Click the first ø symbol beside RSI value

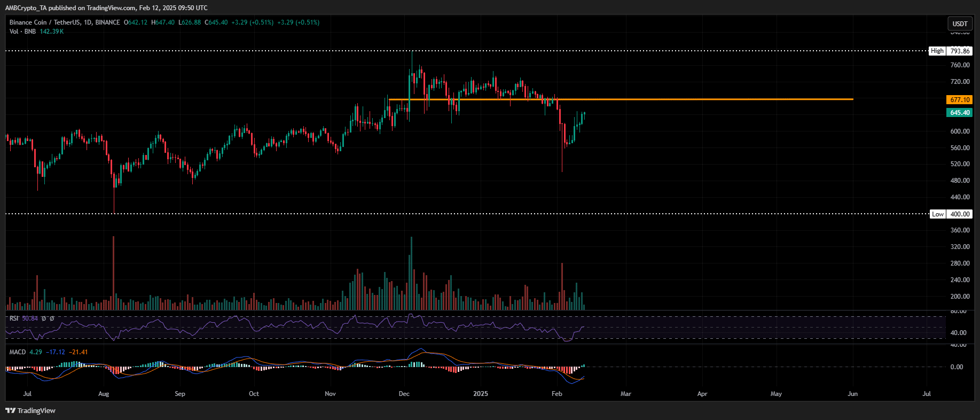[44, 318]
